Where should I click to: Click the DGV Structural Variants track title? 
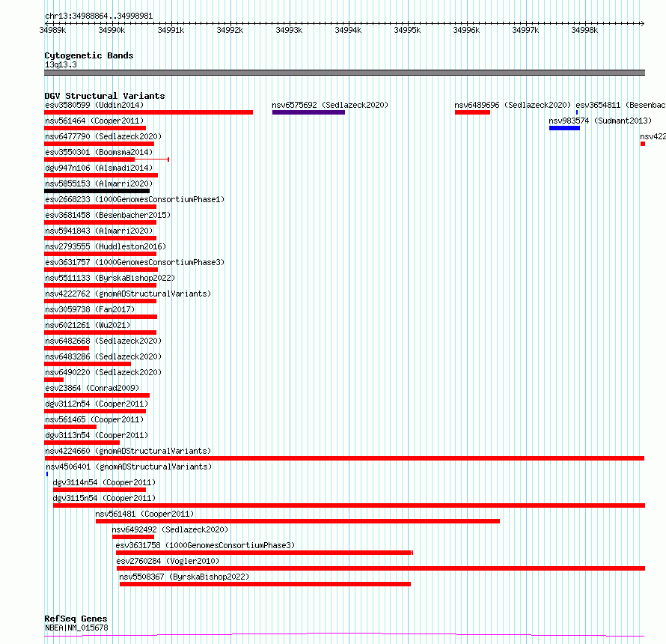105,96
